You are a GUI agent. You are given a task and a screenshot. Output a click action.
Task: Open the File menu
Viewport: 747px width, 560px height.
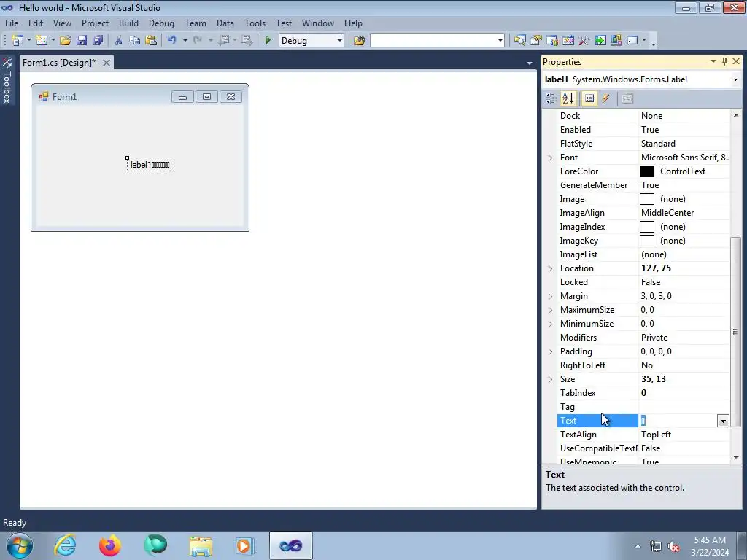12,23
